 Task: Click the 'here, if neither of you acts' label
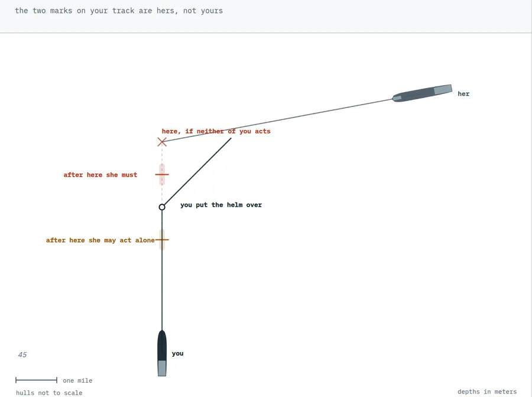216,131
